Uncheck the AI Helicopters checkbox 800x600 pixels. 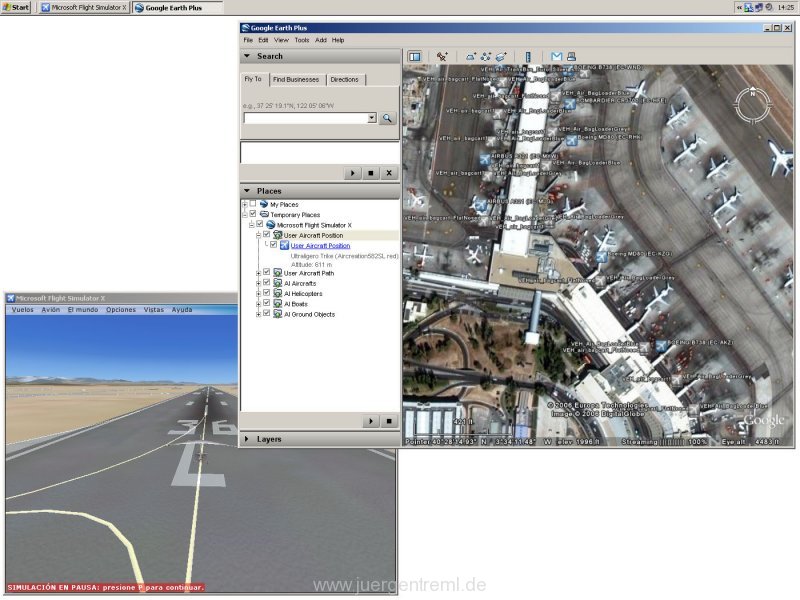coord(266,293)
